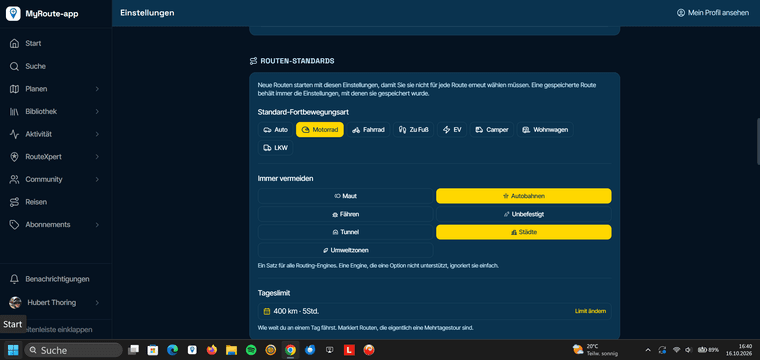Open the Start home icon in sidebar

15,44
